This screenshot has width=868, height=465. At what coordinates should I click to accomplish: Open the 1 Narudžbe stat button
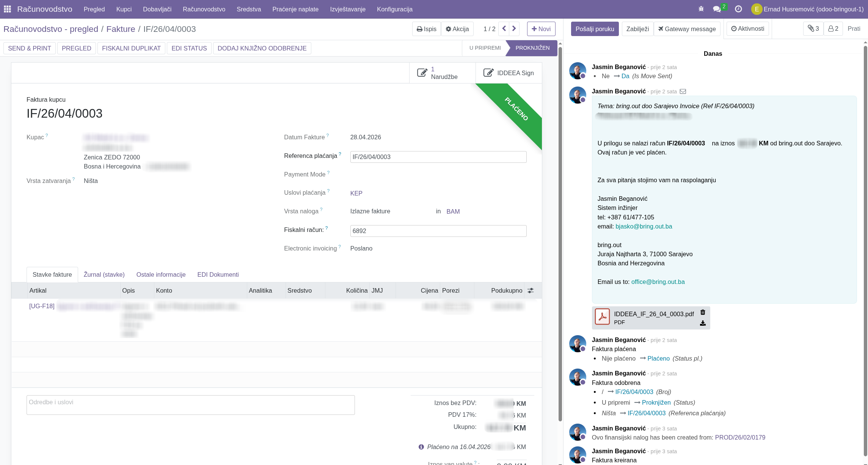443,73
